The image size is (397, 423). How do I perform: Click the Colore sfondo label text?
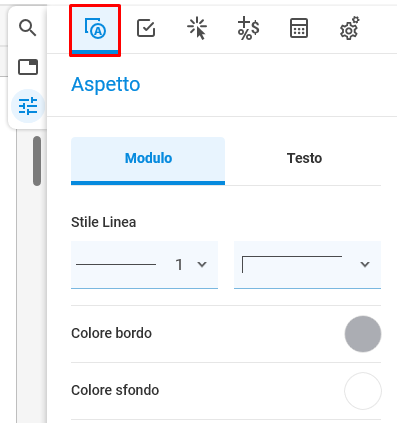[x=115, y=390]
